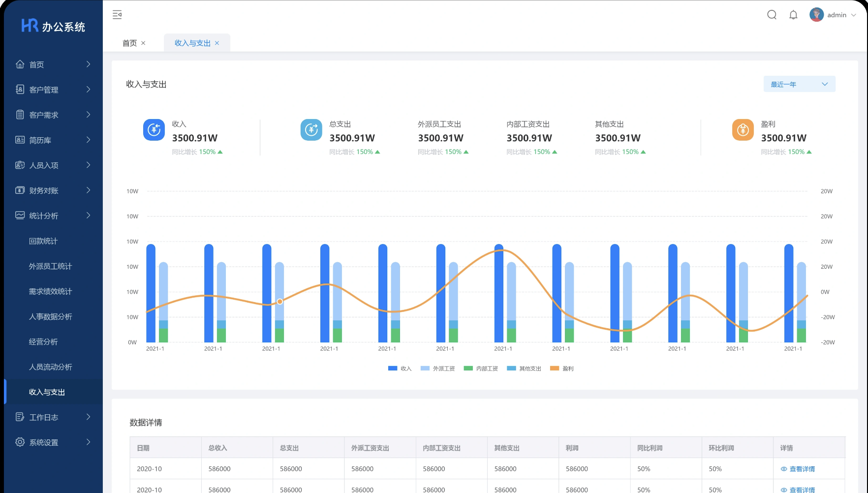Click the HR 办公系统 logo
Screen dimensions: 868x493
click(53, 26)
